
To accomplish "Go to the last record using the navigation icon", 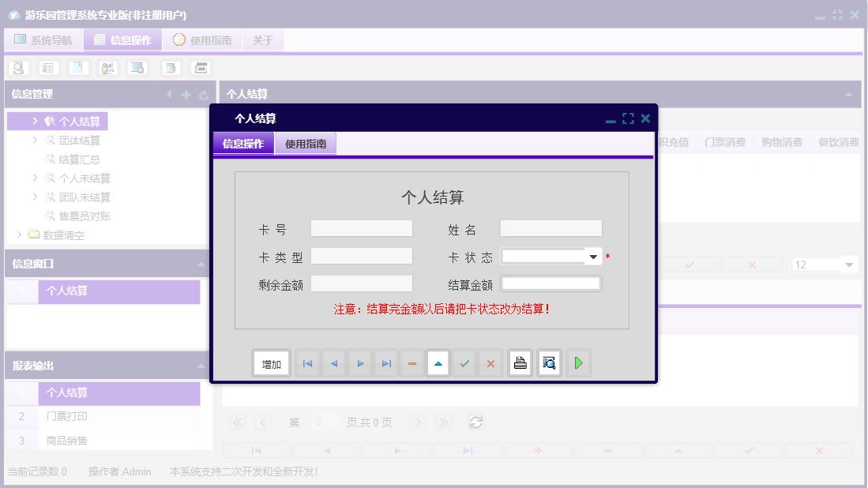I will (385, 363).
